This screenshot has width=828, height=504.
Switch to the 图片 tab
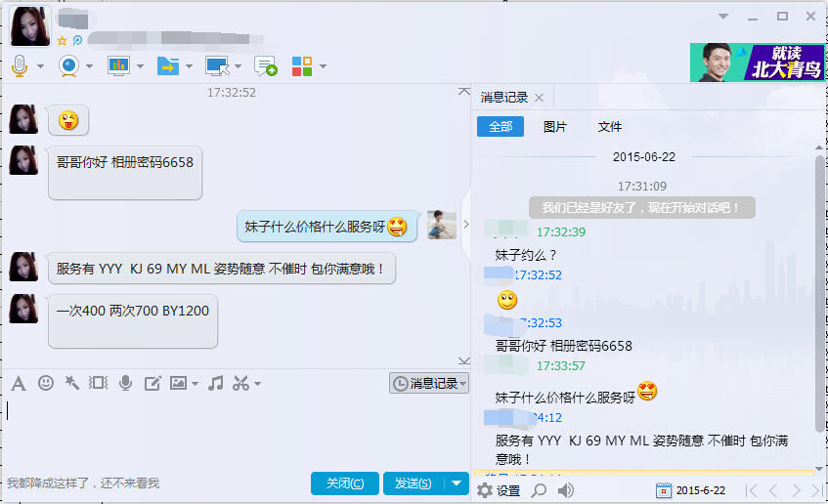554,127
